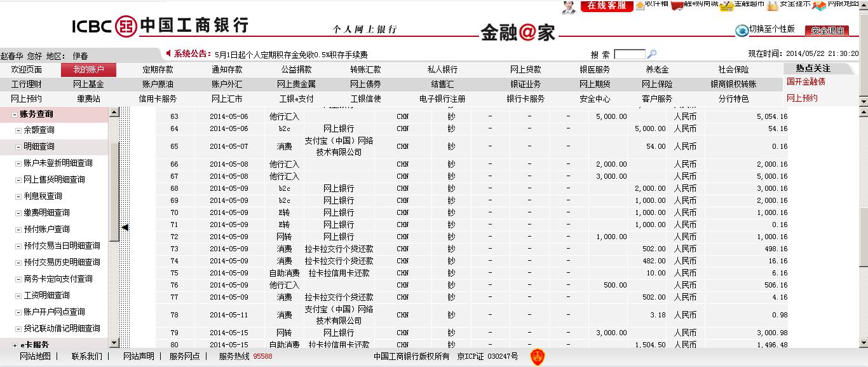
Task: Click the search magnifier icon
Action: pos(651,54)
